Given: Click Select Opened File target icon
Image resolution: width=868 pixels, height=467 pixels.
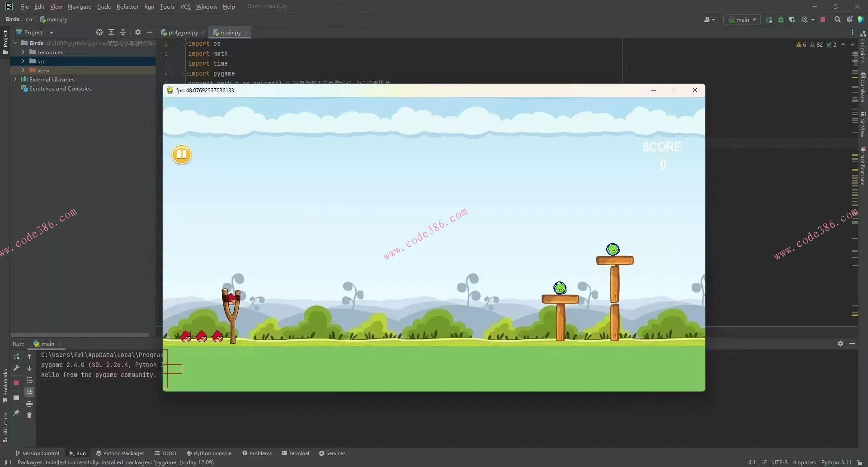Looking at the screenshot, I should click(x=99, y=33).
